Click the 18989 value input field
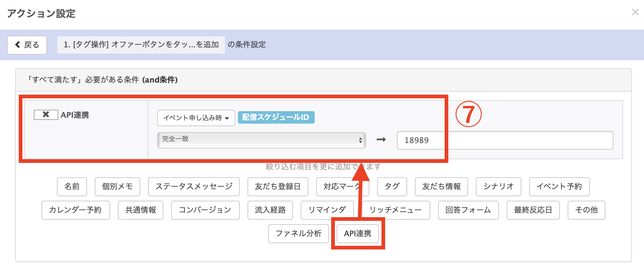644x270 pixels. [x=505, y=140]
